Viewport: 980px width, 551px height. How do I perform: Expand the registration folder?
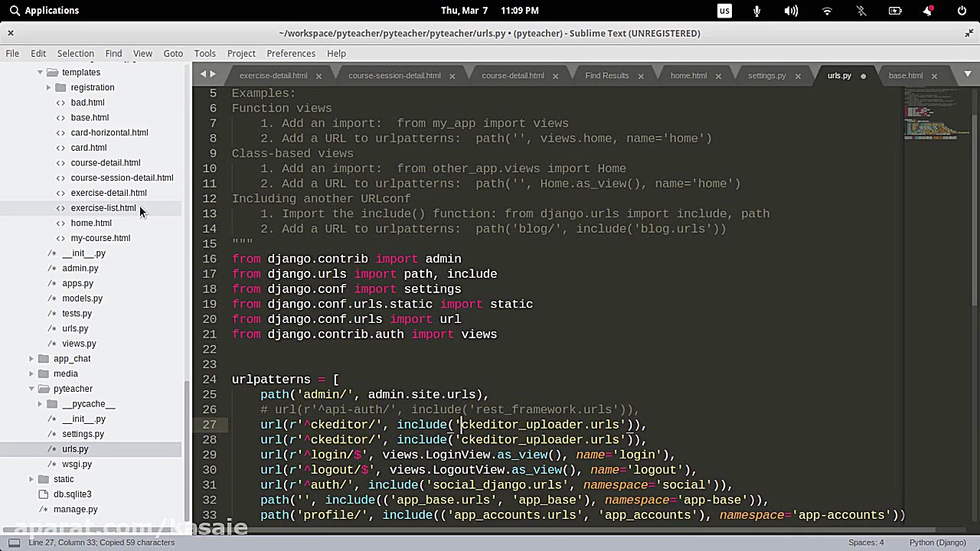tap(49, 88)
